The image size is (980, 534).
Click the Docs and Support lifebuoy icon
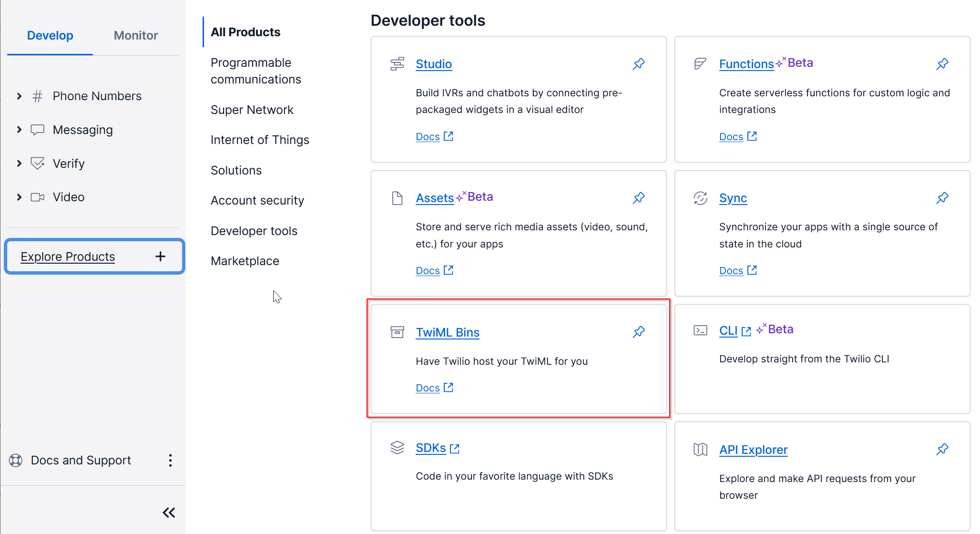(16, 460)
